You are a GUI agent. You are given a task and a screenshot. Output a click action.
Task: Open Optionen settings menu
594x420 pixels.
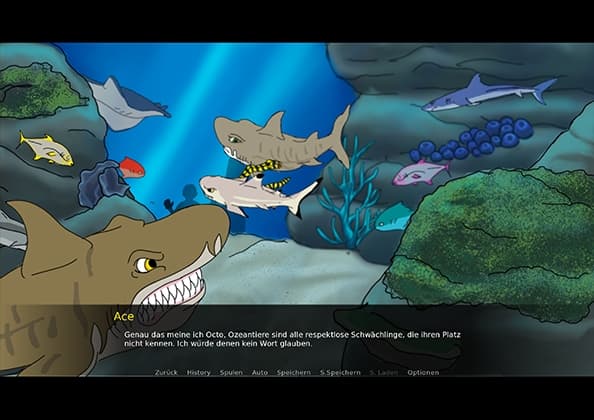pos(423,372)
